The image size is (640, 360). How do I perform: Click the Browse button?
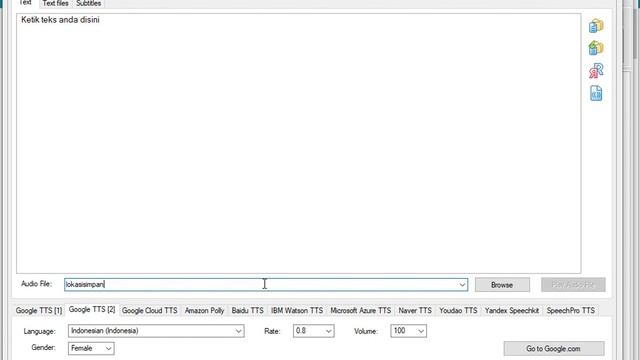click(x=502, y=285)
